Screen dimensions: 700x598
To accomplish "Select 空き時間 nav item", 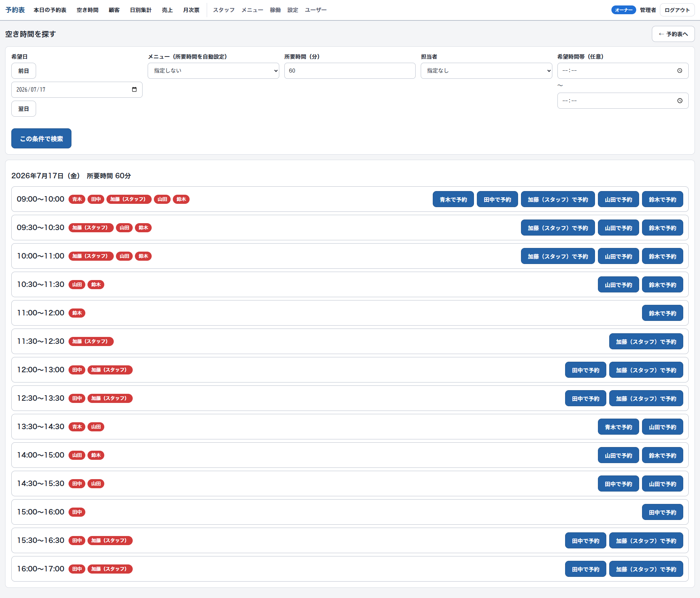I will 87,10.
